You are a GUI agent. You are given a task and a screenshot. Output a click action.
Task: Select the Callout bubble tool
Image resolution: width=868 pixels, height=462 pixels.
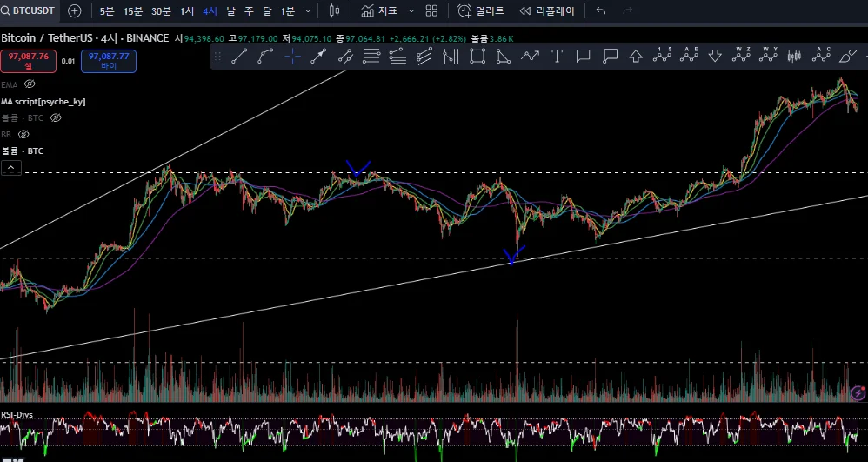pos(610,56)
